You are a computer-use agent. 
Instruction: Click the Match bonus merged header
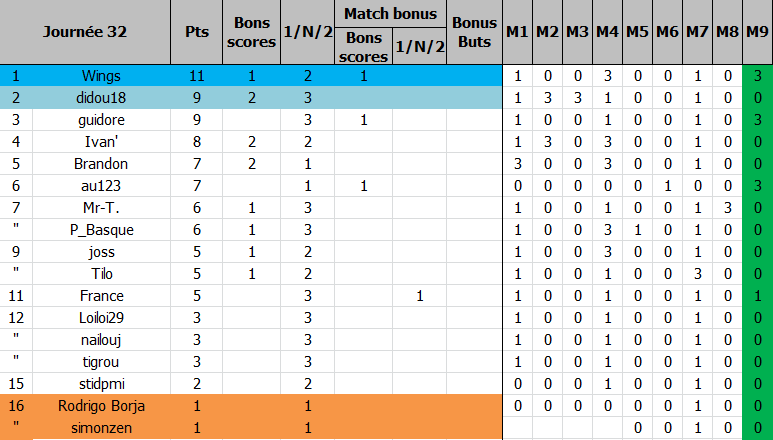pos(390,13)
